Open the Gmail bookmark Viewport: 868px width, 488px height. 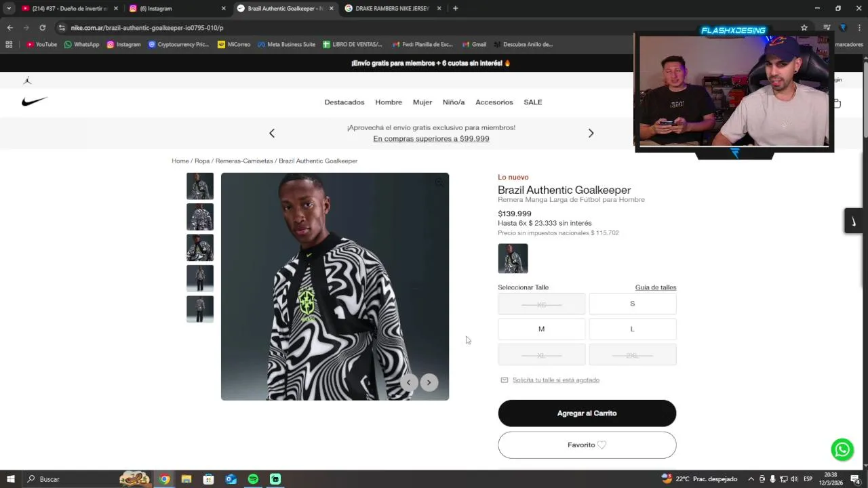(x=475, y=45)
